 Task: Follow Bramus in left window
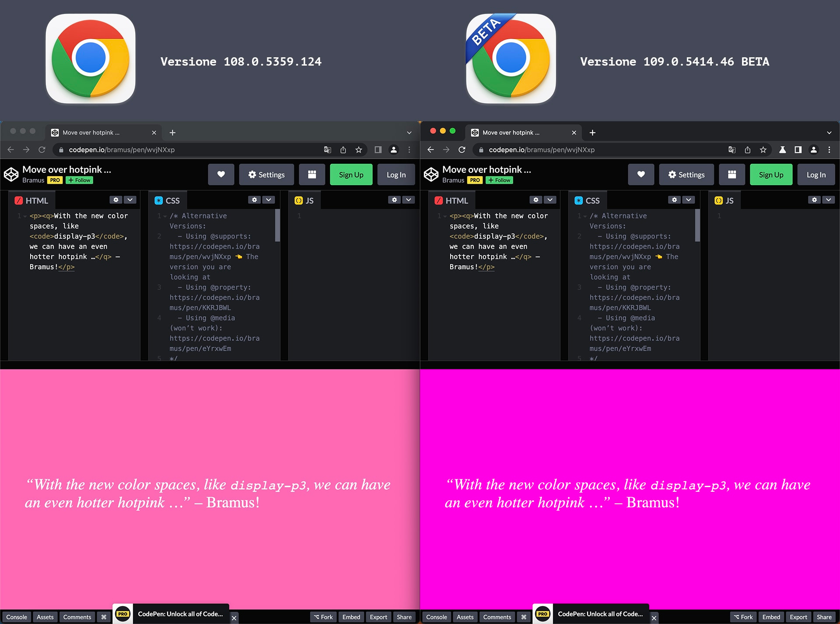(79, 180)
